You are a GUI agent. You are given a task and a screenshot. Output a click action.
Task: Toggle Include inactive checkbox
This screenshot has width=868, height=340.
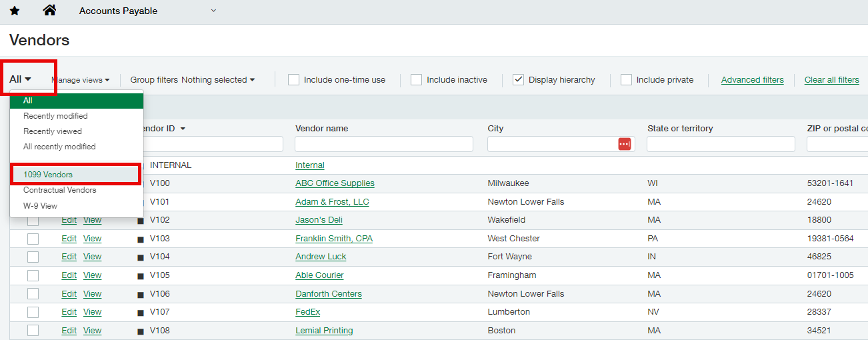[416, 80]
